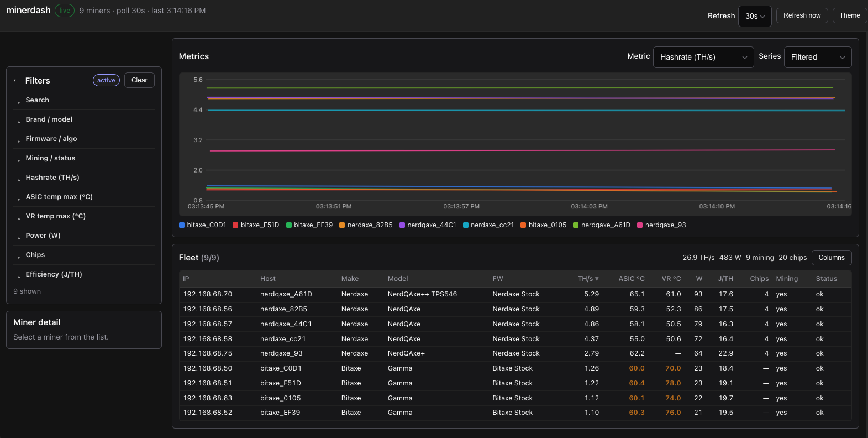Viewport: 868px width, 438px height.
Task: Open the Columns chooser
Action: point(832,258)
